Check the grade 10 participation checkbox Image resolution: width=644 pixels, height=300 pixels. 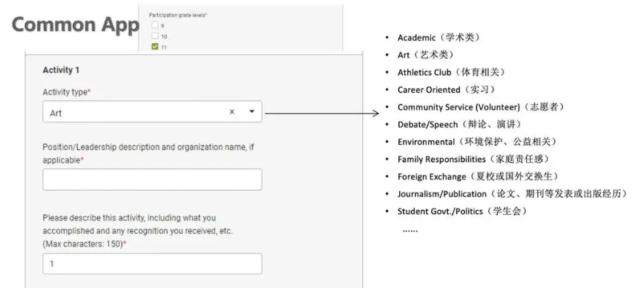tap(154, 35)
